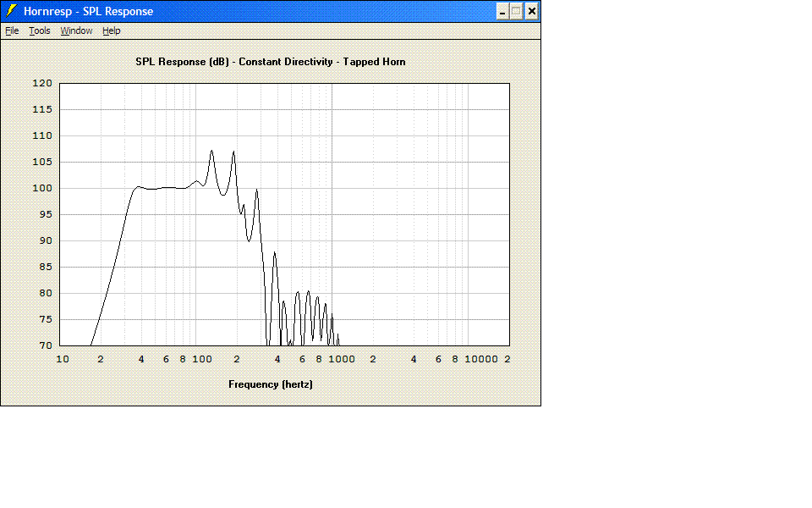The height and width of the screenshot is (508, 812).
Task: Click the 95 dB y-axis label
Action: (x=46, y=214)
